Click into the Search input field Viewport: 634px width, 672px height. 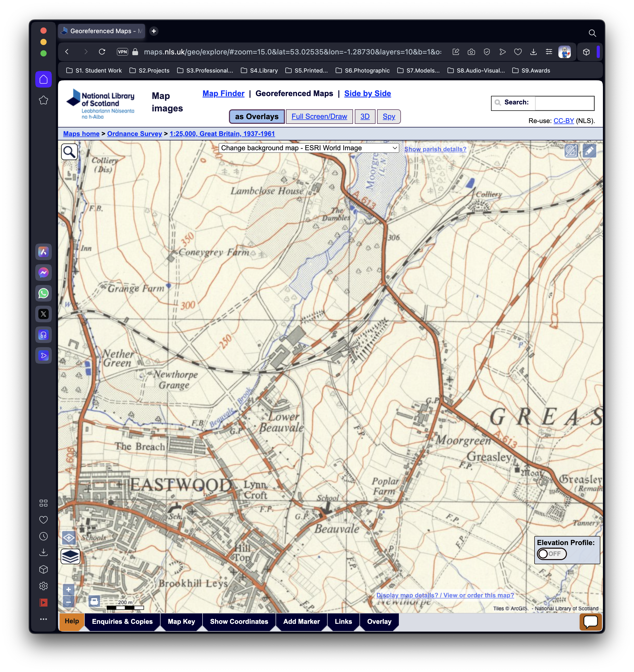tap(564, 103)
